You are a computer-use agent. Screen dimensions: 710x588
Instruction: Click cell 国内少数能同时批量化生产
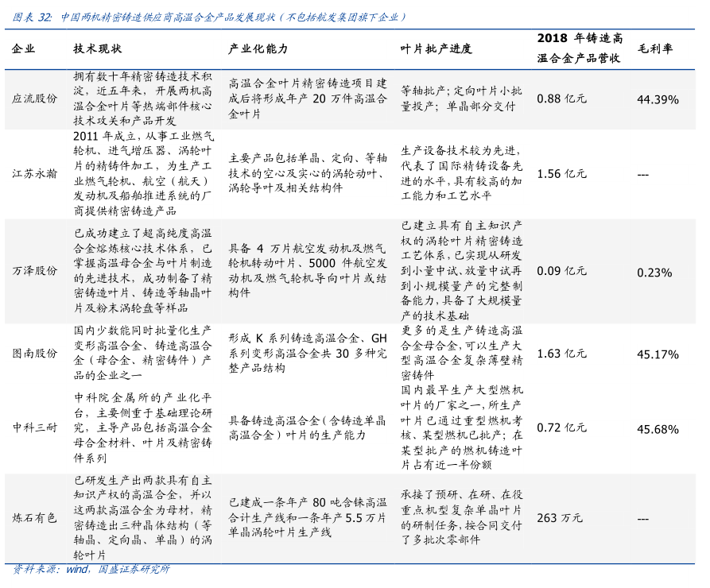point(142,353)
